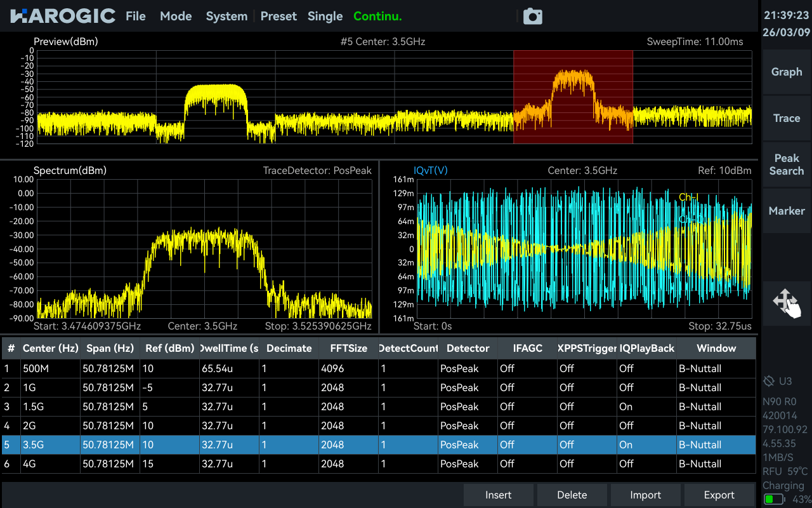Click the U3 device sync icon
This screenshot has width=812, height=508.
[x=769, y=381]
